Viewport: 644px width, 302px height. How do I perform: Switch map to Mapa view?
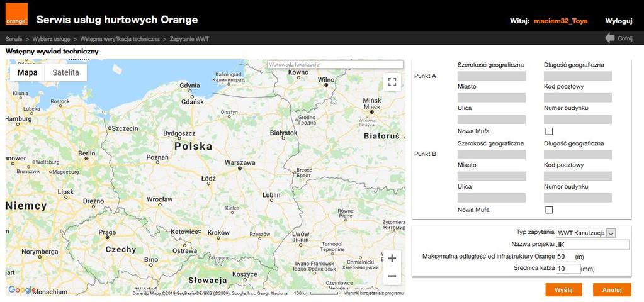tap(27, 72)
